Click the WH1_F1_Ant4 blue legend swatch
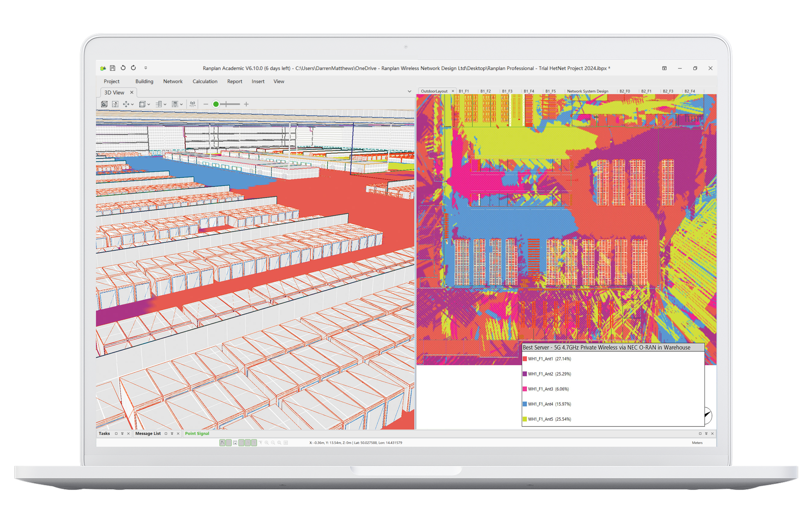Viewport: 812px width, 524px height. (x=525, y=404)
